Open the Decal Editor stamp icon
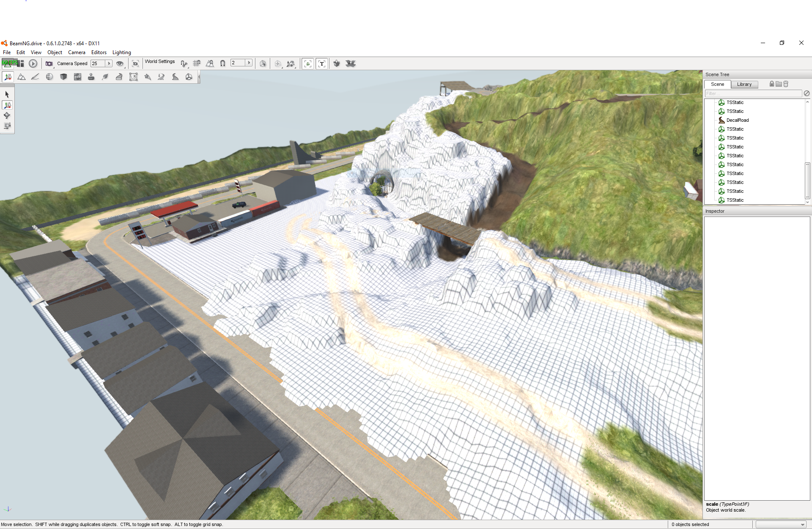Screen dimensions: 812x529 point(91,77)
